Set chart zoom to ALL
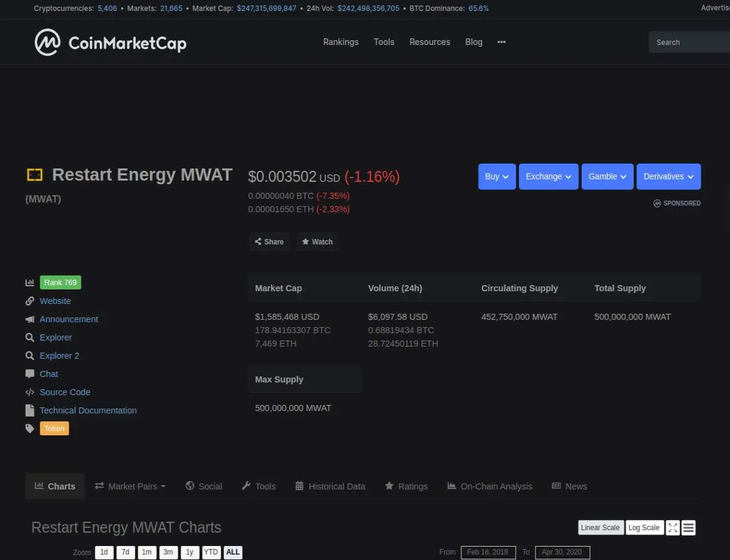The height and width of the screenshot is (560, 730). [x=233, y=552]
